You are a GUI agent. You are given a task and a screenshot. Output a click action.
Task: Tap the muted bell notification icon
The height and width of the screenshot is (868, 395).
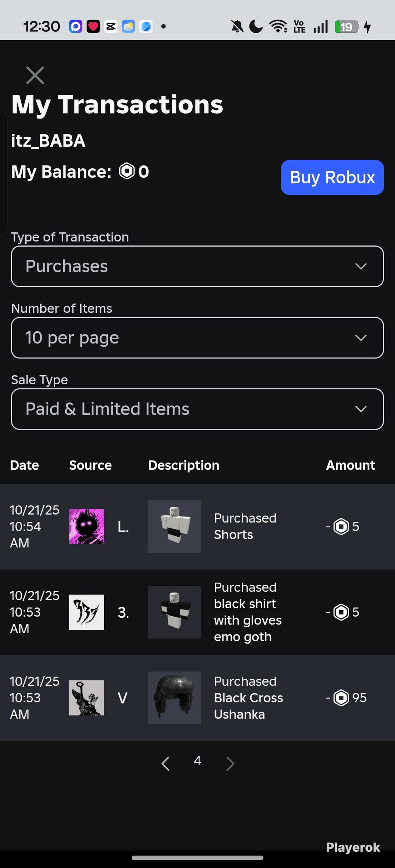point(237,26)
